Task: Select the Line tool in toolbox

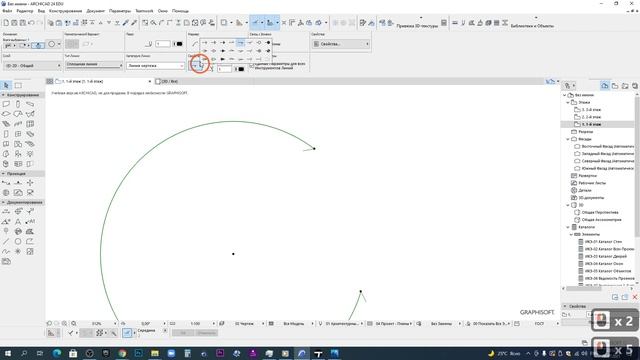Action: pyautogui.click(x=6, y=242)
